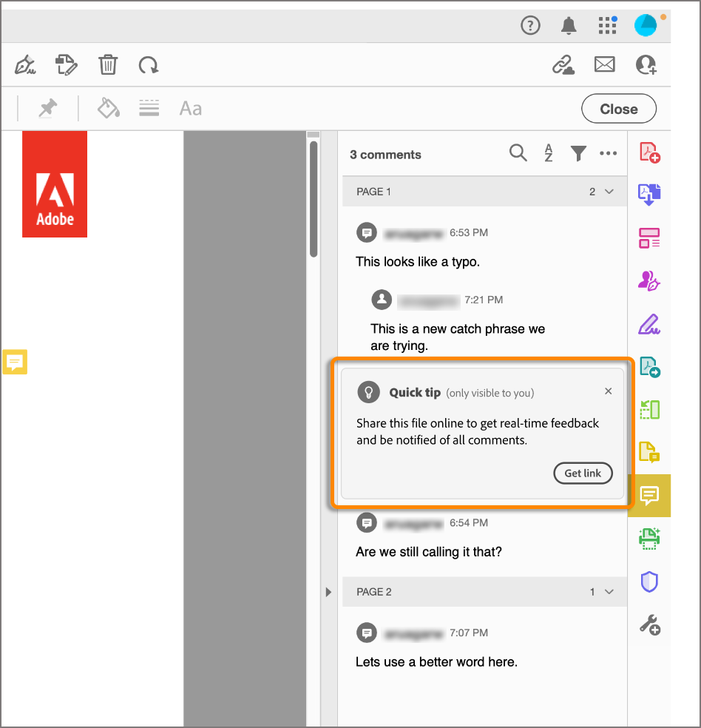Open the comments options ellipsis menu
The image size is (701, 728).
609,153
